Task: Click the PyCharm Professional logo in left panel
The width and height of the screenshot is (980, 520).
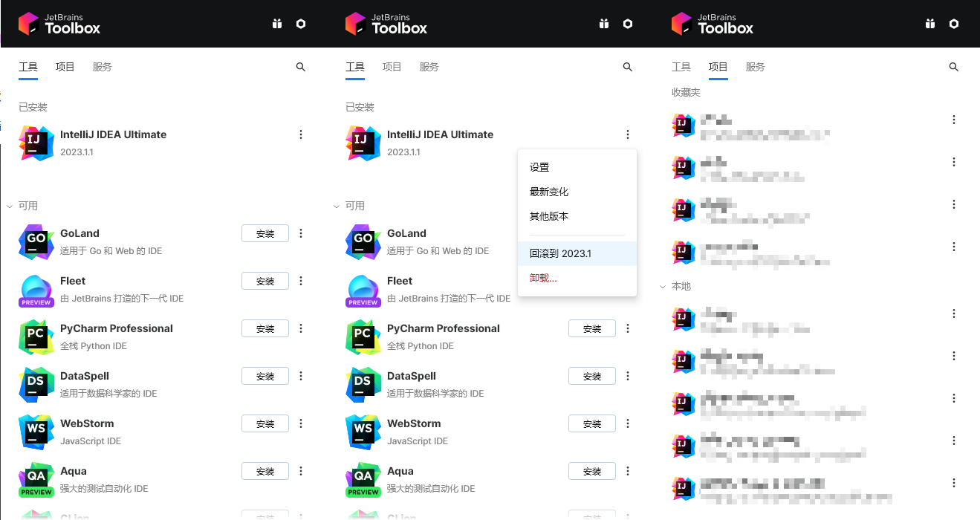Action: [x=36, y=337]
